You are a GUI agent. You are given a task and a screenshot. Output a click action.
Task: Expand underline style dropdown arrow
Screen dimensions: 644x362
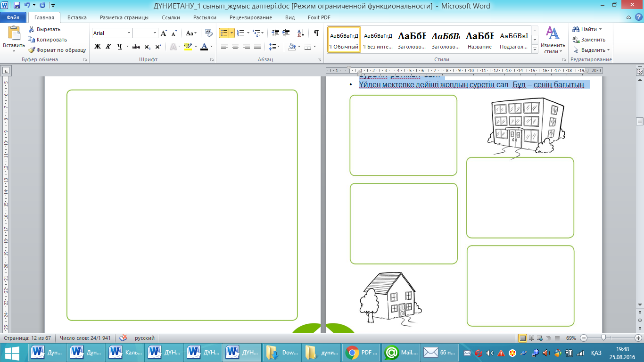[127, 47]
